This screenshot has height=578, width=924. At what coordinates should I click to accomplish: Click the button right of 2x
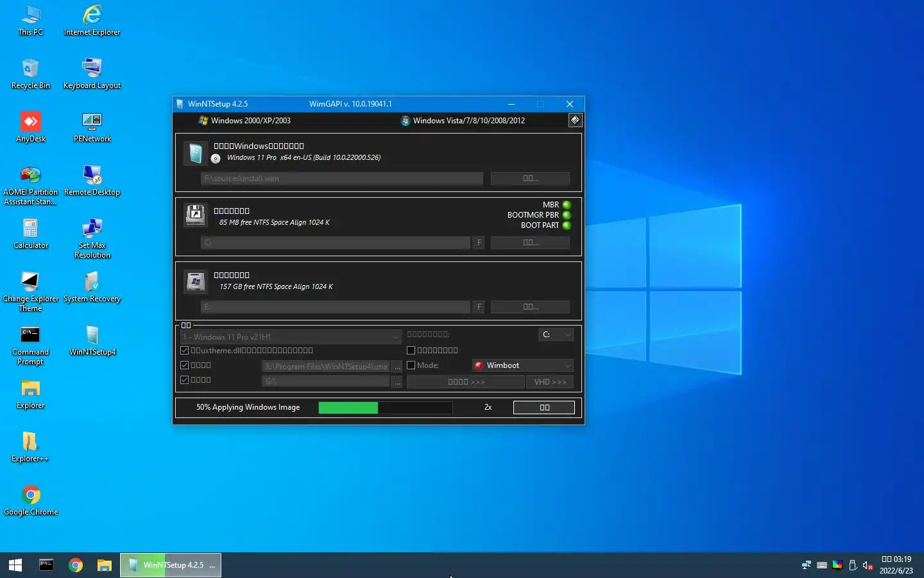[544, 407]
